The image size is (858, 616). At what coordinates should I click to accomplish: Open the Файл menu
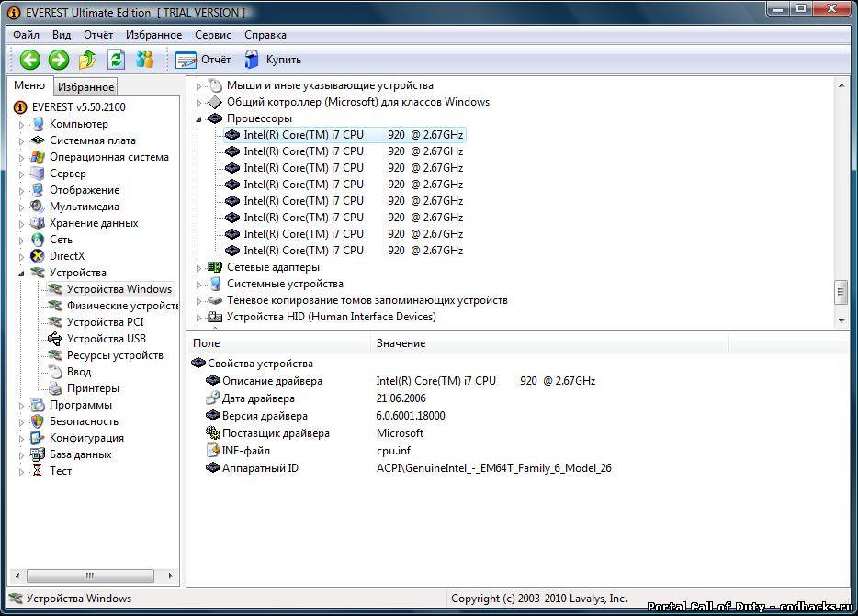coord(27,35)
